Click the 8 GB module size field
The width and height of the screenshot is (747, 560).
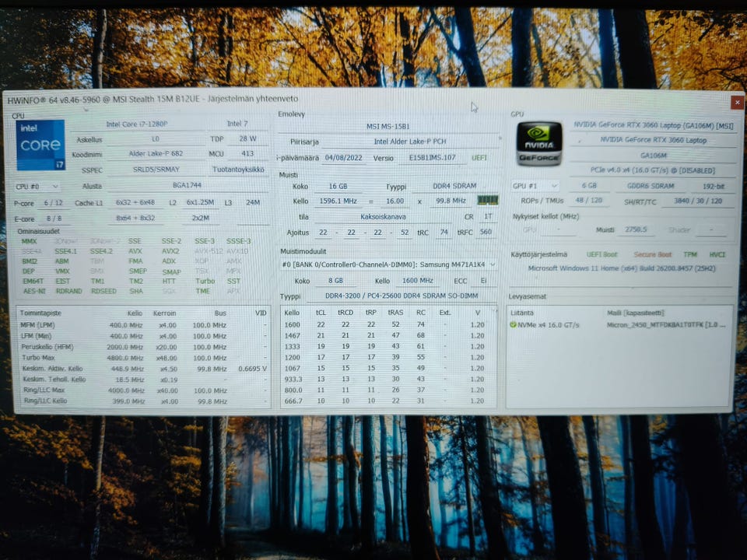click(335, 281)
